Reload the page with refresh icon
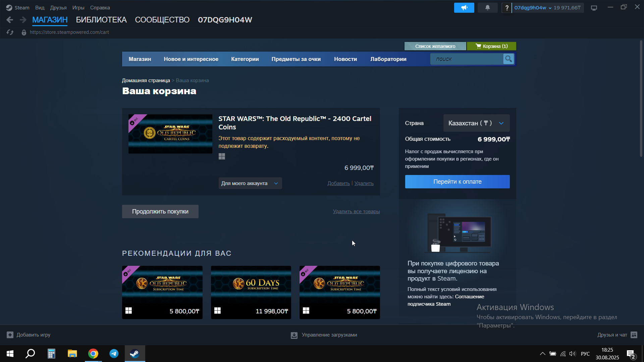The image size is (644, 362). pos(10,32)
